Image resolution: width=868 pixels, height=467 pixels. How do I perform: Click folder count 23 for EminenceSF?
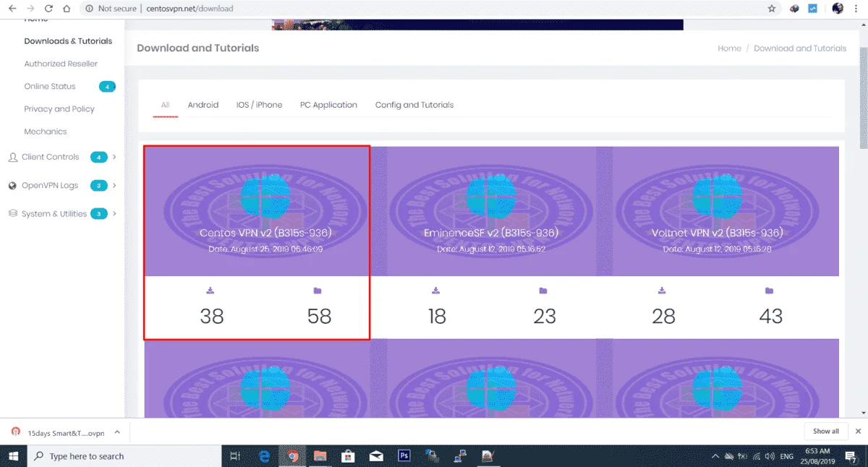click(x=545, y=316)
